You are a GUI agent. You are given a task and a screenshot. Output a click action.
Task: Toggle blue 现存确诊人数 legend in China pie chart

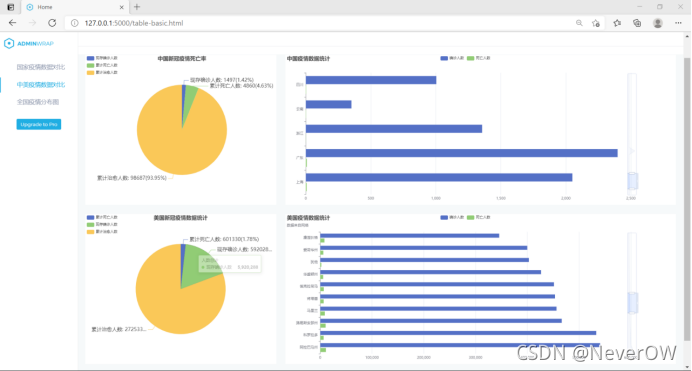pos(102,58)
